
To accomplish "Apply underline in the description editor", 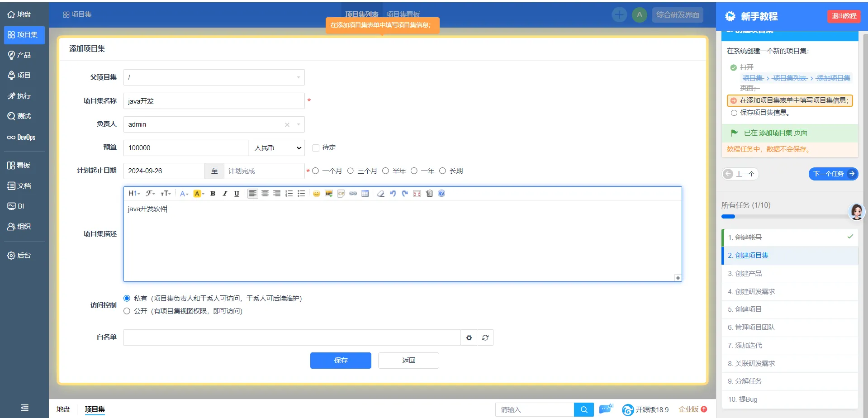I will coord(237,194).
